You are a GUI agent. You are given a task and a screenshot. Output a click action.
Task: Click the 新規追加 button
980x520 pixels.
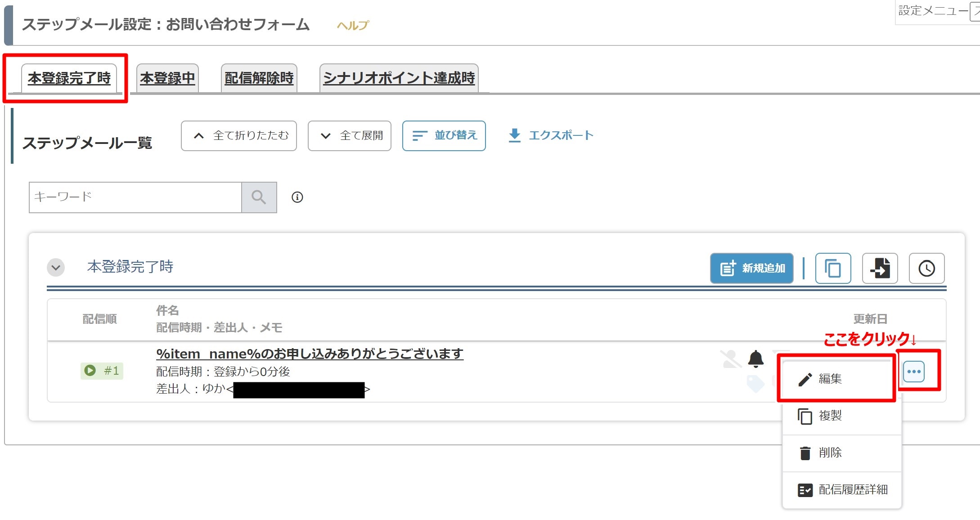[752, 268]
